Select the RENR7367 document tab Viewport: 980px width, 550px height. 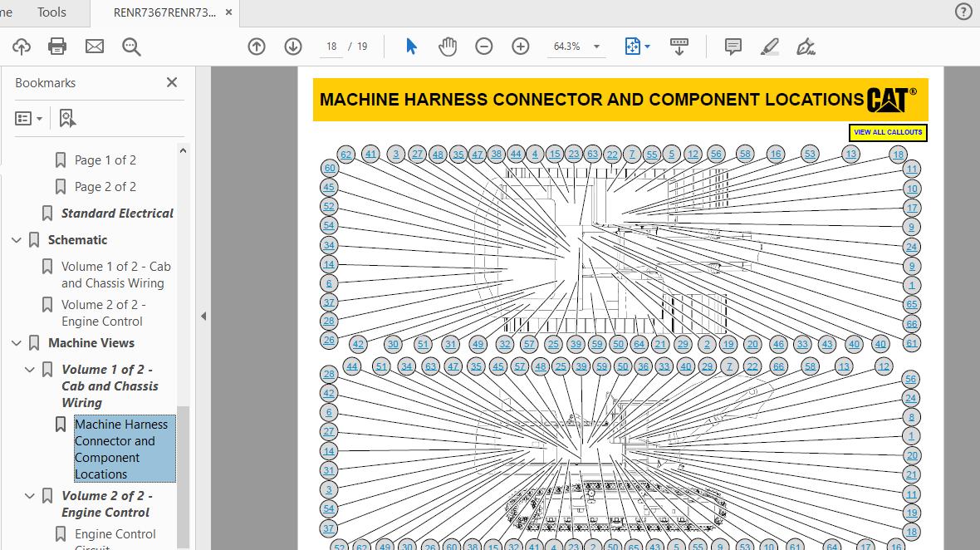coord(165,12)
